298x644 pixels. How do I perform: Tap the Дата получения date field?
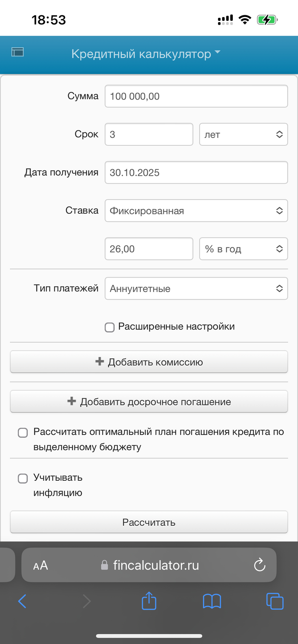(196, 173)
